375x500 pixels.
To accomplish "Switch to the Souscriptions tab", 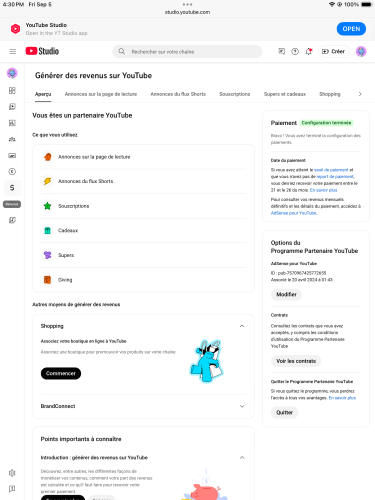I will click(x=235, y=94).
